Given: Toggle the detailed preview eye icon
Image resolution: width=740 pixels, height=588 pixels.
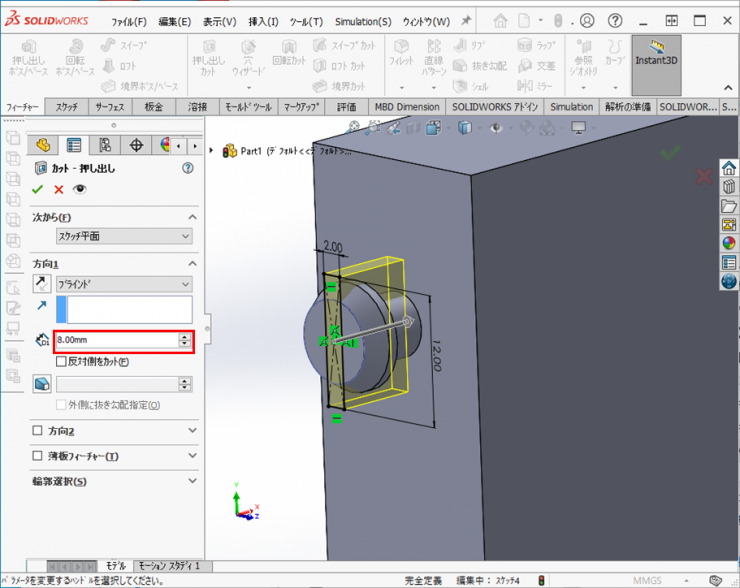Looking at the screenshot, I should click(80, 189).
